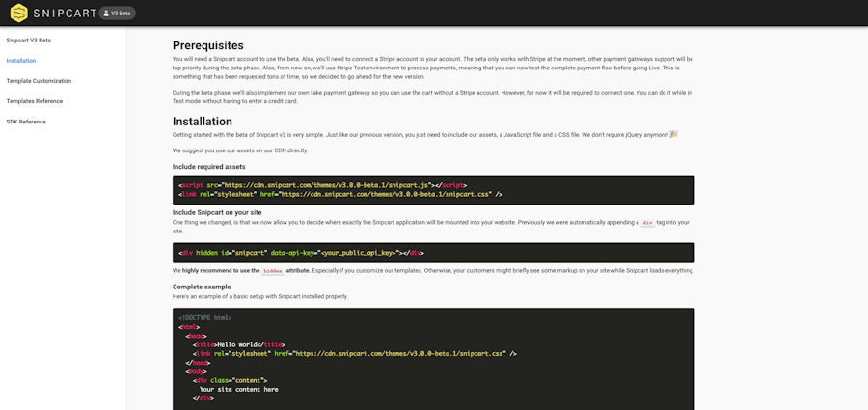Open Template Customization sidebar item
868x410 pixels.
[39, 81]
